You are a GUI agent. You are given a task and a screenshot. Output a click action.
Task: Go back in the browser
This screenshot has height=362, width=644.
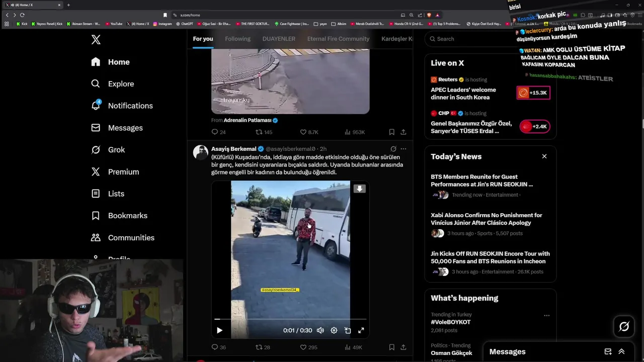[x=7, y=15]
